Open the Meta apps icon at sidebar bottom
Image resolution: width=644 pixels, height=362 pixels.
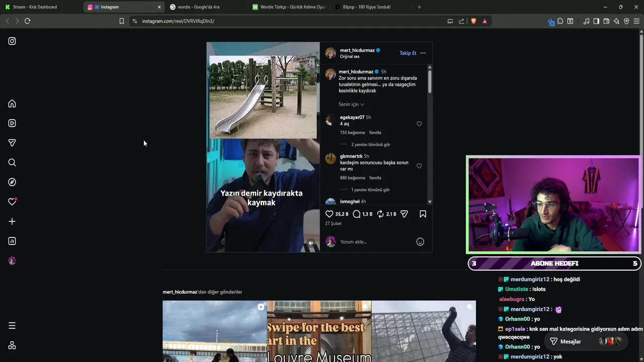click(12, 345)
